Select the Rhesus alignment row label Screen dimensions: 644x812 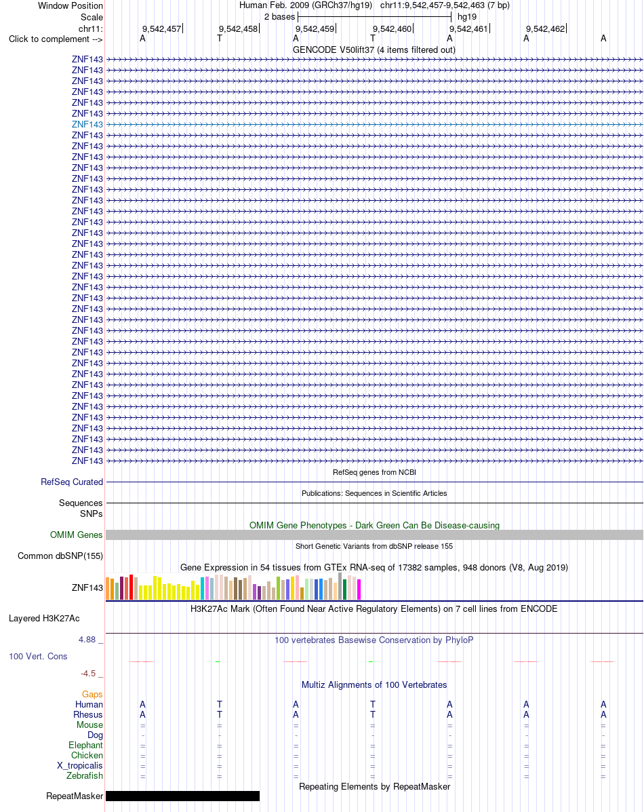pos(88,714)
